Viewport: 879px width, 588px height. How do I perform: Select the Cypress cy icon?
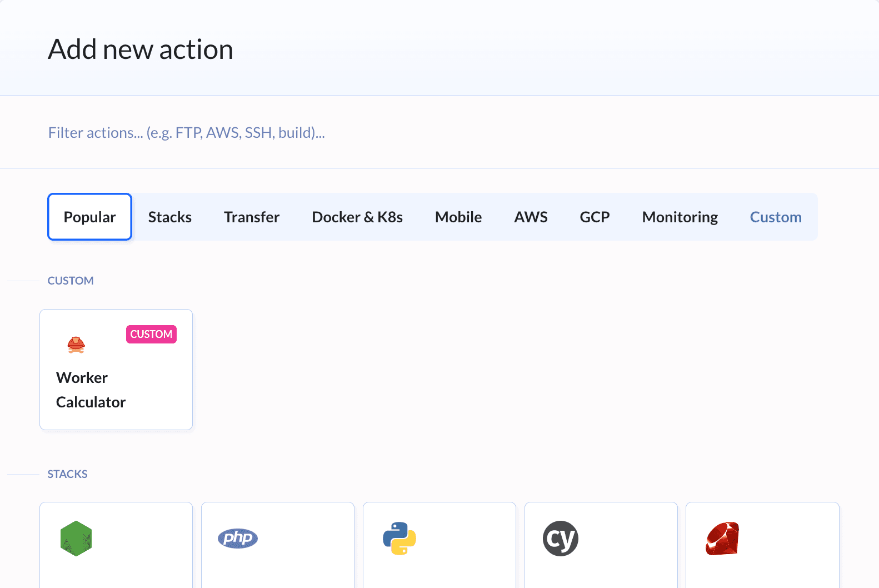[560, 539]
